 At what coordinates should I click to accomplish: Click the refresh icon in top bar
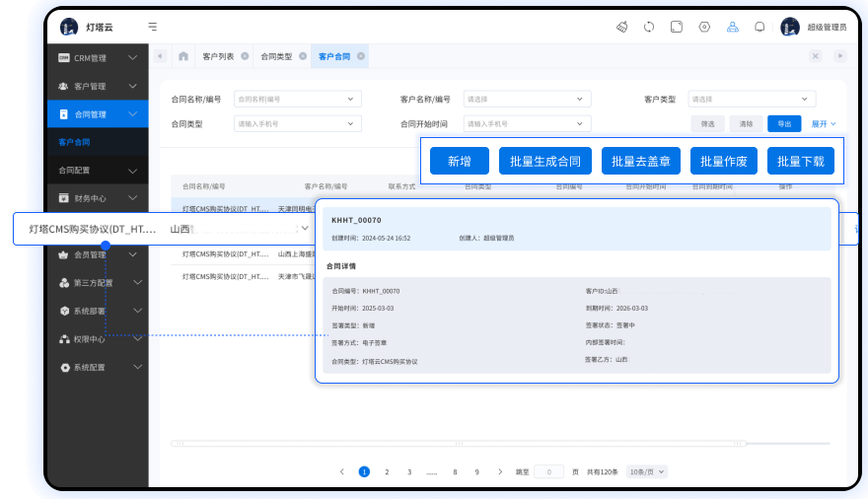[x=649, y=27]
